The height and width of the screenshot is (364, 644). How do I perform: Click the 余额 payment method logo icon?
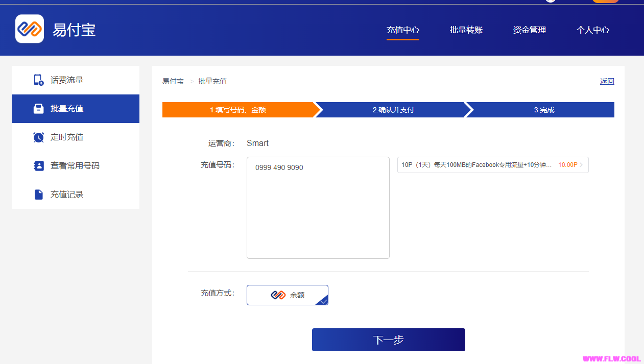click(x=278, y=295)
